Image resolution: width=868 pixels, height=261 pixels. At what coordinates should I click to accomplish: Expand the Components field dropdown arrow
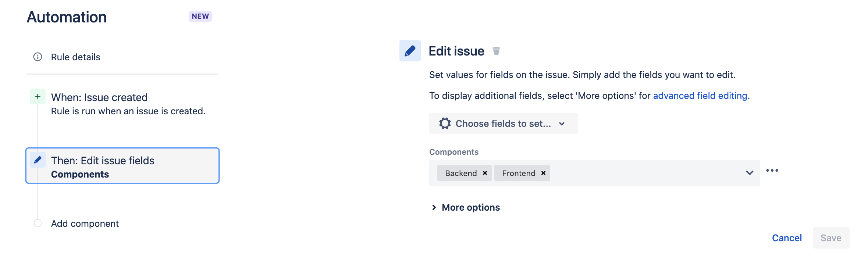click(x=750, y=173)
